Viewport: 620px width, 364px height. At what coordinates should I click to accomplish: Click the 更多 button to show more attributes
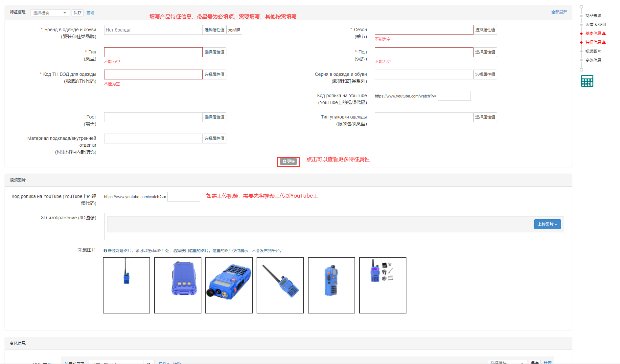point(288,161)
